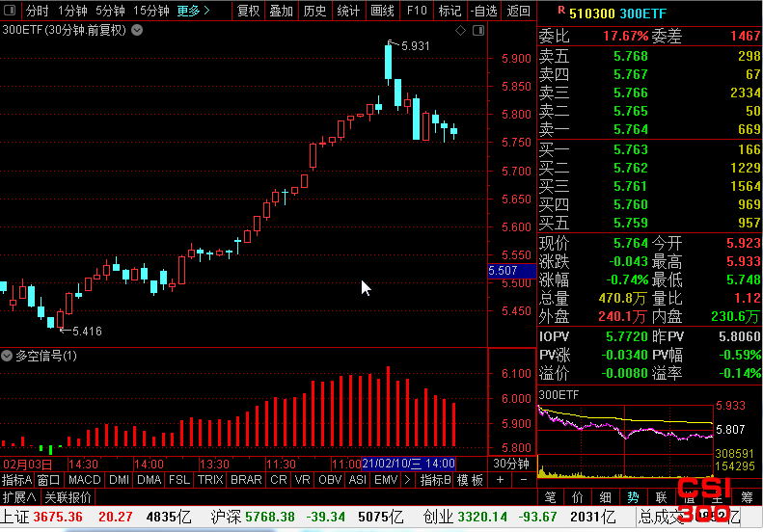The height and width of the screenshot is (532, 763).
Task: Show more indicators with the arrow after EMV
Action: click(x=407, y=480)
